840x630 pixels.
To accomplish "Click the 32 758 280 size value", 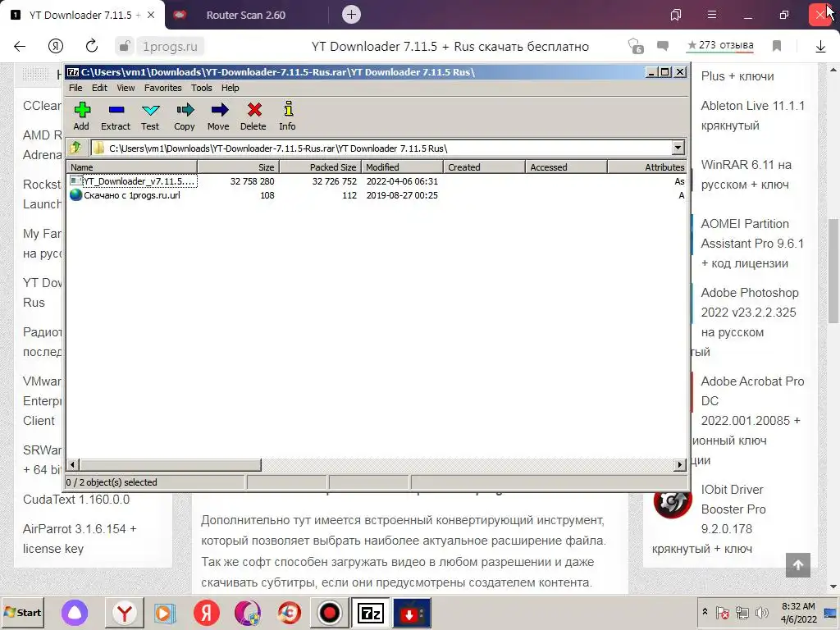I will [x=253, y=181].
